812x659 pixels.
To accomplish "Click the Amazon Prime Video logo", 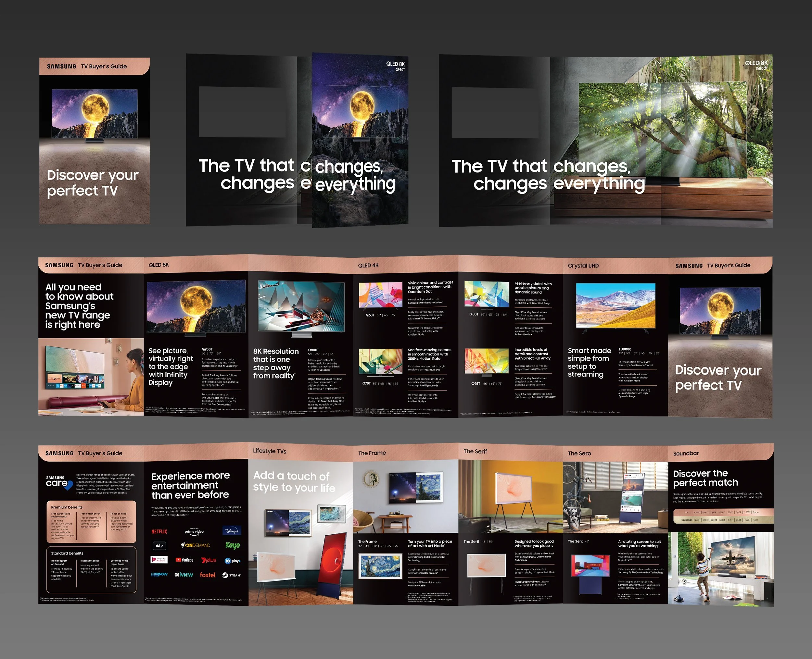I will 194,531.
